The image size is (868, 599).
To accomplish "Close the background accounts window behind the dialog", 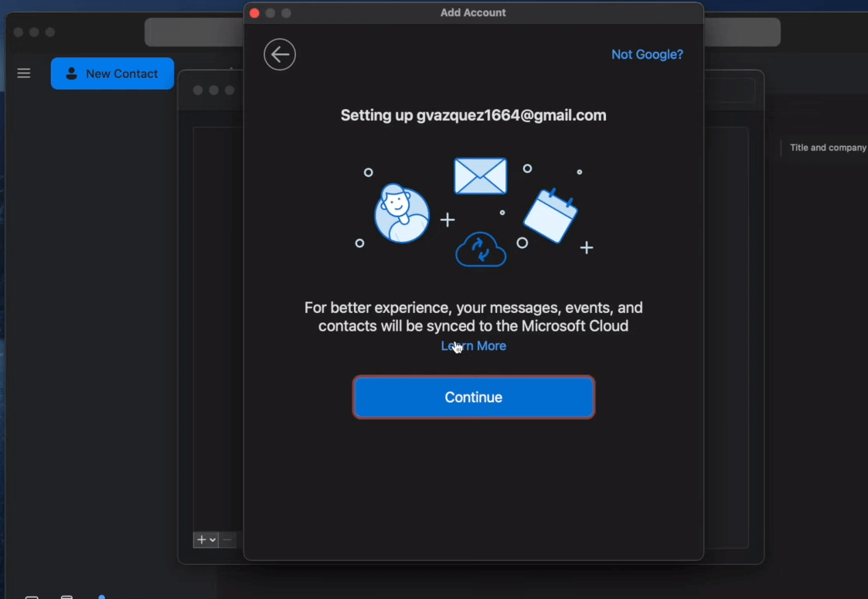I will 198,90.
